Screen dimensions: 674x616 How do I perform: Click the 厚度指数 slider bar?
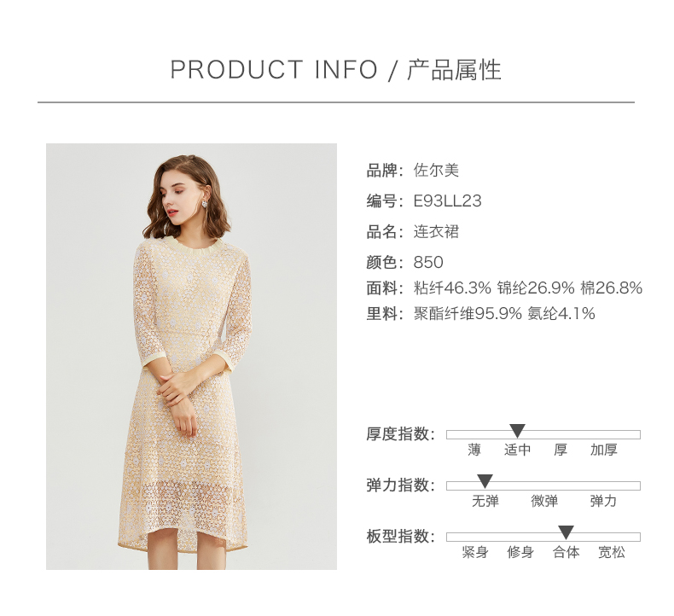[543, 434]
